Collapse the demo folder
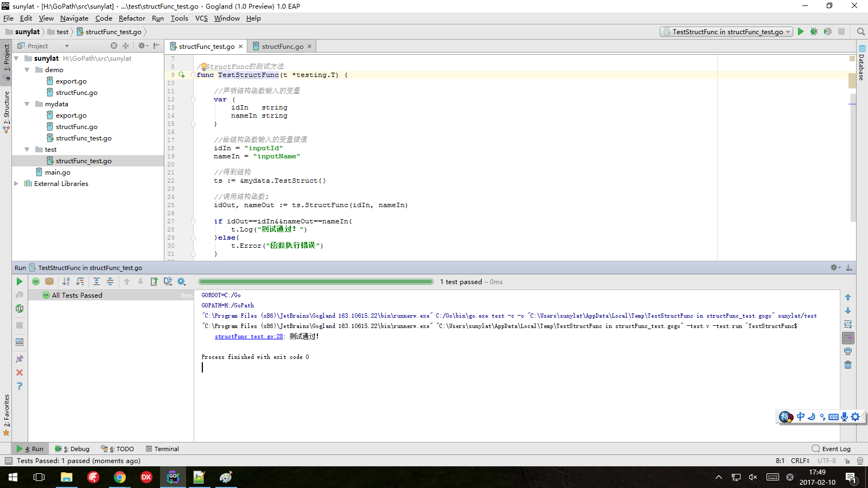The width and height of the screenshot is (868, 488). click(x=27, y=69)
